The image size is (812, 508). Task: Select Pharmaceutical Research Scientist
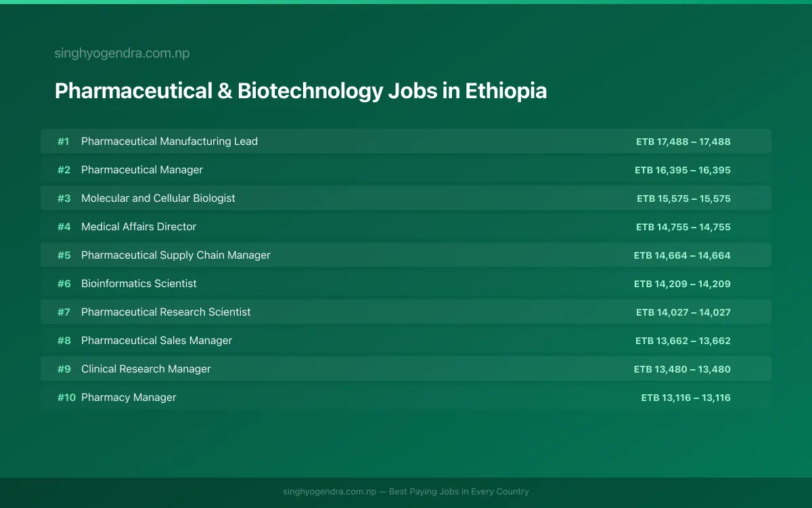pyautogui.click(x=166, y=312)
